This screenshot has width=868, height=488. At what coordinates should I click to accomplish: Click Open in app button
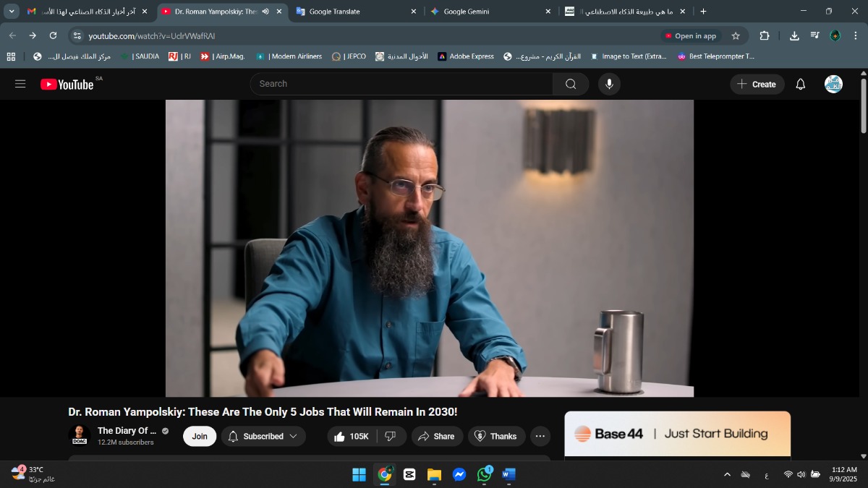click(x=690, y=35)
